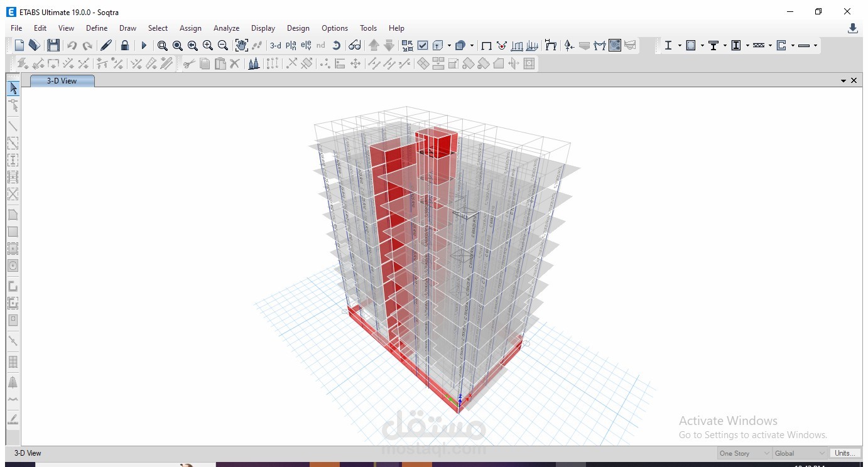
Task: Open Set Display Options checkbox icon
Action: tap(423, 45)
